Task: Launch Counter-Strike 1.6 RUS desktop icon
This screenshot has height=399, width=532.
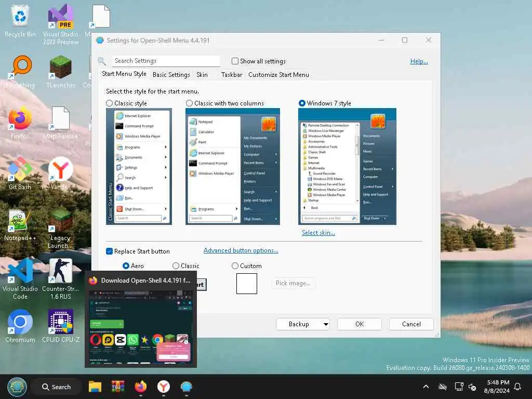Action: 61,279
